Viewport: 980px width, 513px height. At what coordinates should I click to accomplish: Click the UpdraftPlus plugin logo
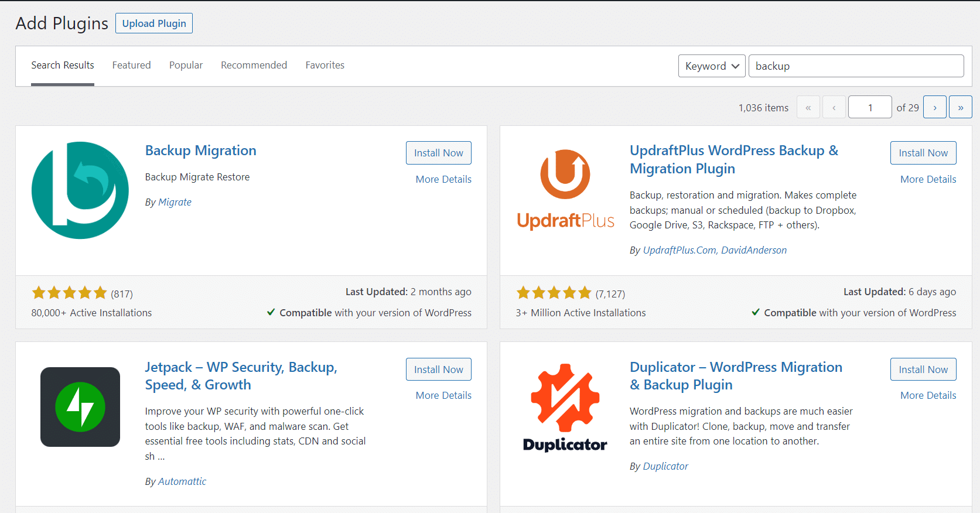[x=565, y=189]
